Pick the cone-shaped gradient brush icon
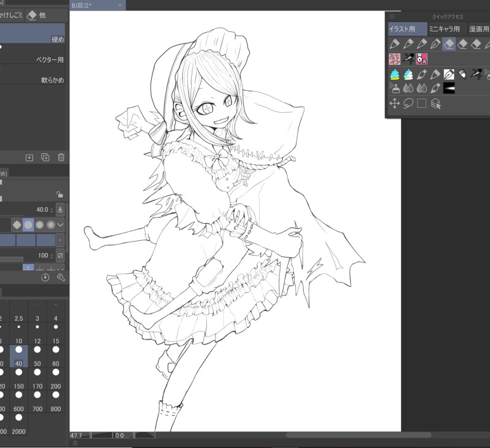 click(x=462, y=74)
